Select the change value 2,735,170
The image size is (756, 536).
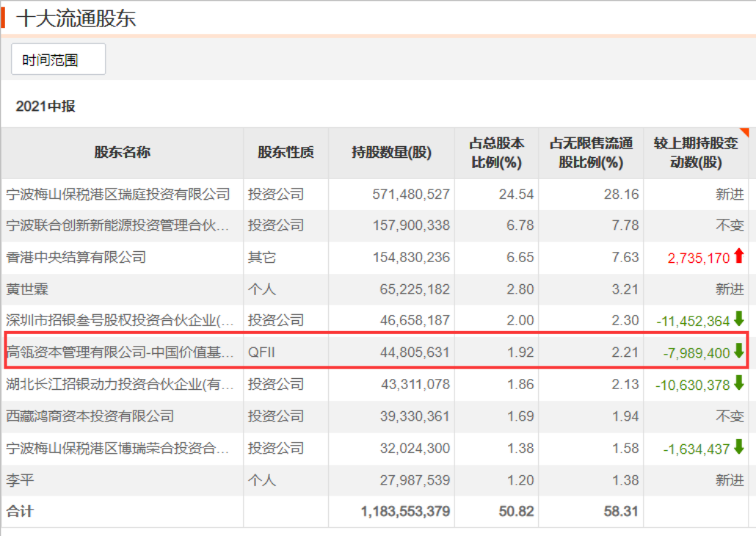click(699, 258)
